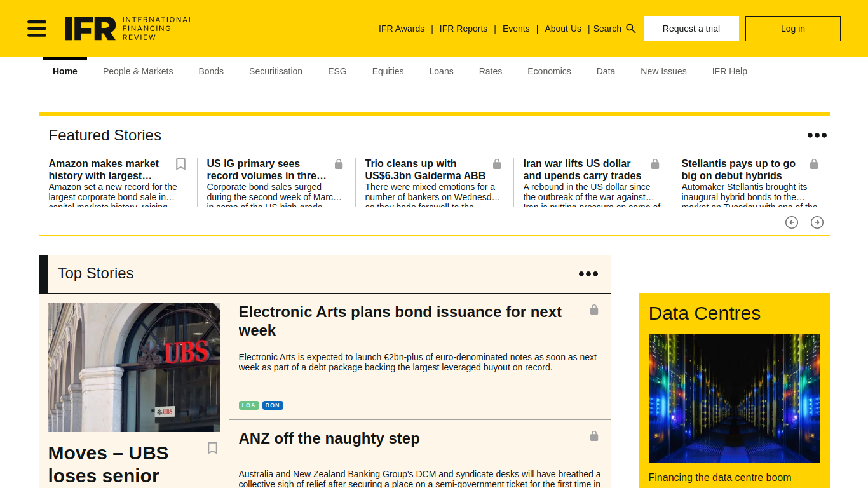868x488 pixels.
Task: Click lock icon on US IG primary story
Action: 339,164
